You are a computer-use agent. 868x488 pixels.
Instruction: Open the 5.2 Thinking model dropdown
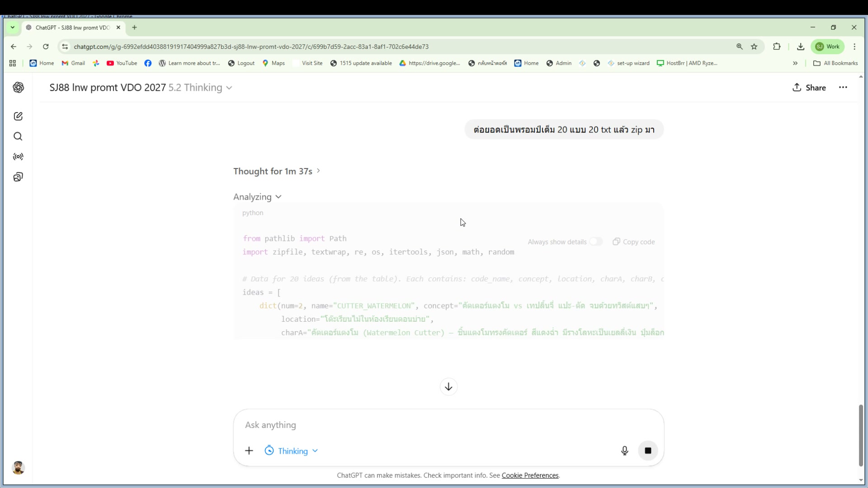pos(200,88)
